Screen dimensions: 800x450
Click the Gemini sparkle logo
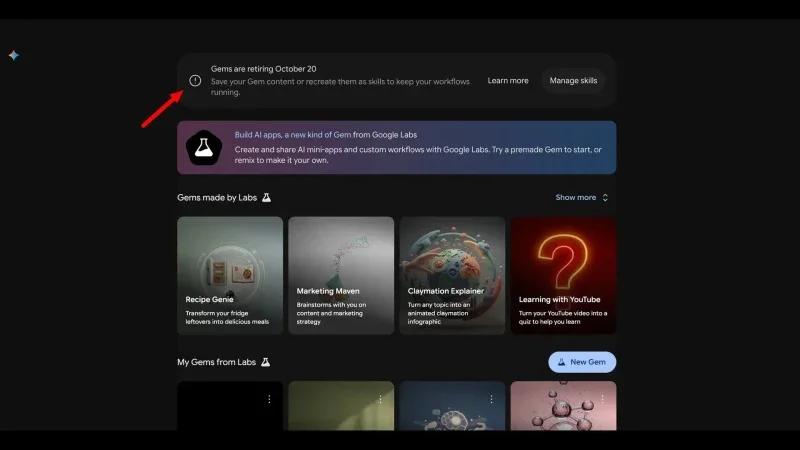point(14,55)
